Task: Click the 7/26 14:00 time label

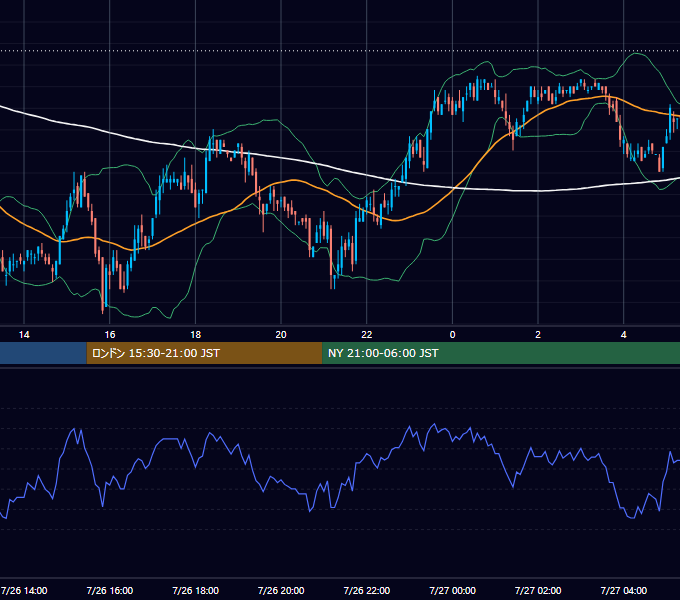Action: 24,590
